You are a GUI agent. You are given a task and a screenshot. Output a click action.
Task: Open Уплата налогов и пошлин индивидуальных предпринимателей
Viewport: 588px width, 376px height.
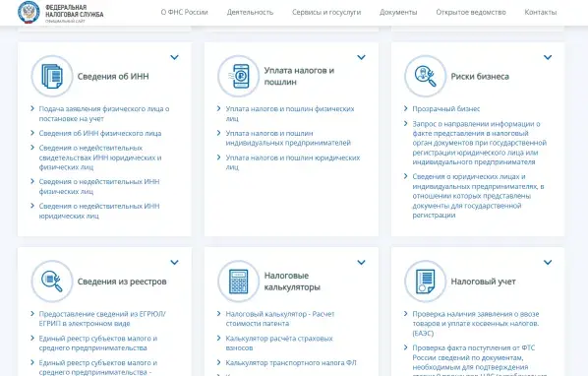(x=288, y=138)
